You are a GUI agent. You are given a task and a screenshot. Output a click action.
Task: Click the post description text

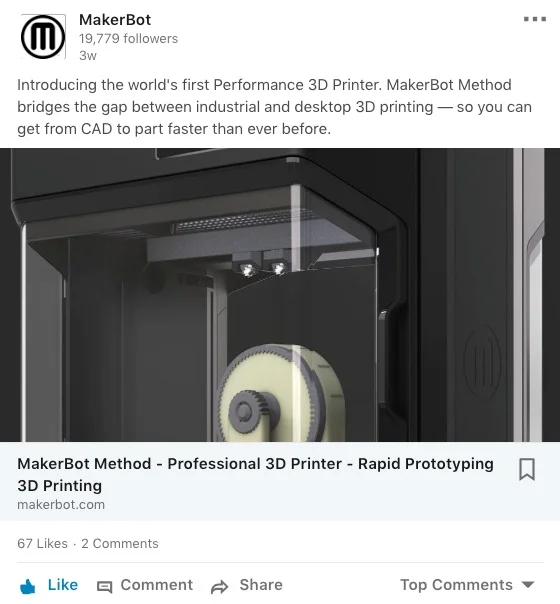[274, 107]
